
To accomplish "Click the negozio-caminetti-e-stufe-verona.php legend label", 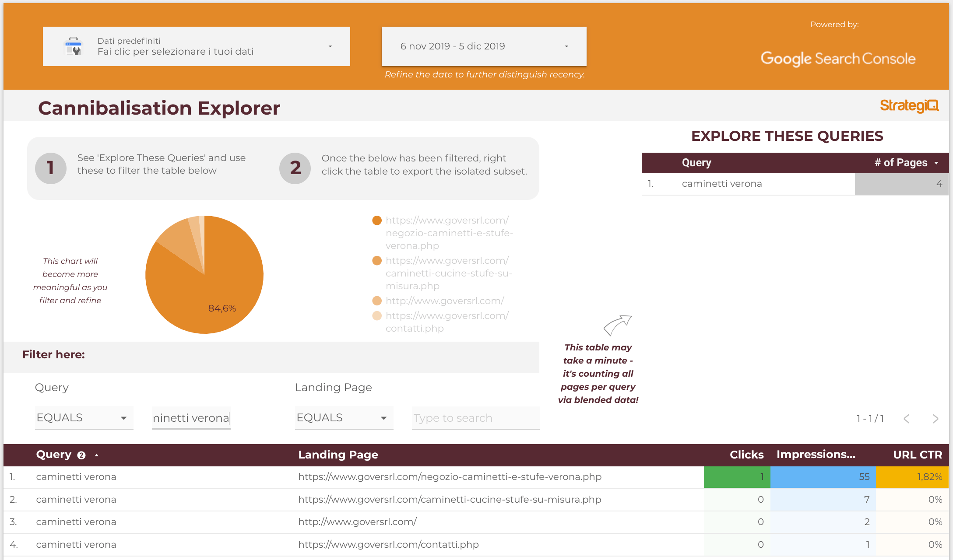I will coord(449,233).
